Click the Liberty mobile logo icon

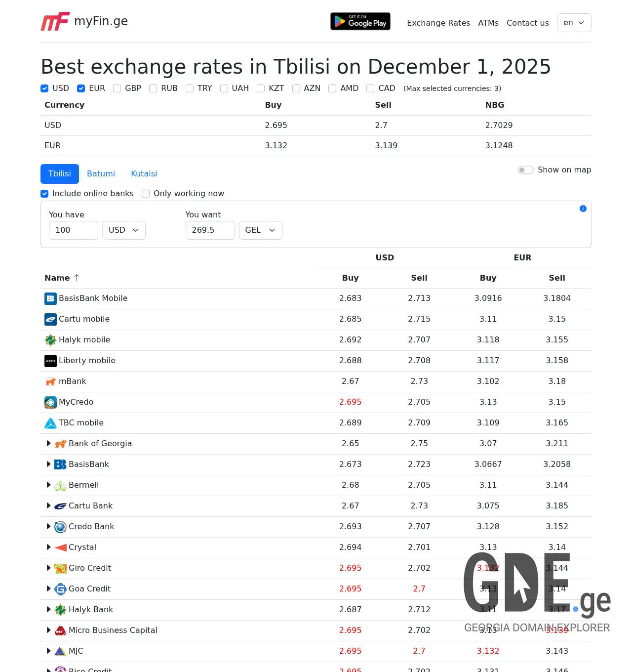click(x=50, y=361)
